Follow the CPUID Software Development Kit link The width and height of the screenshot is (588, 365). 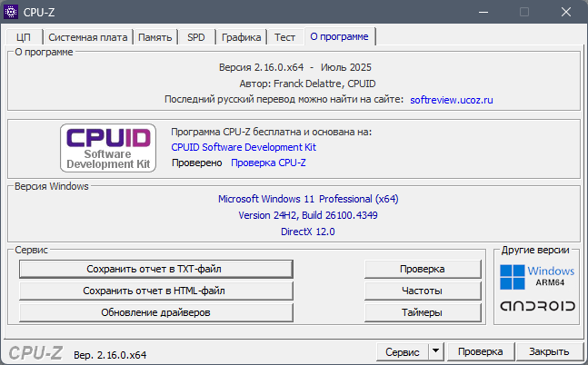point(244,147)
